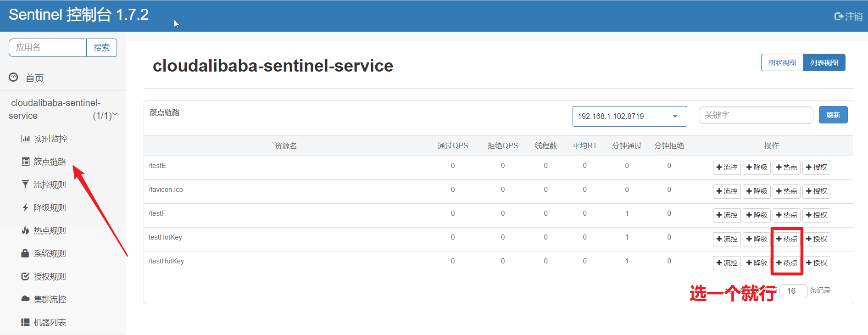Click the logout icon labeled 注销
Image resolution: width=868 pixels, height=335 pixels.
[x=839, y=17]
